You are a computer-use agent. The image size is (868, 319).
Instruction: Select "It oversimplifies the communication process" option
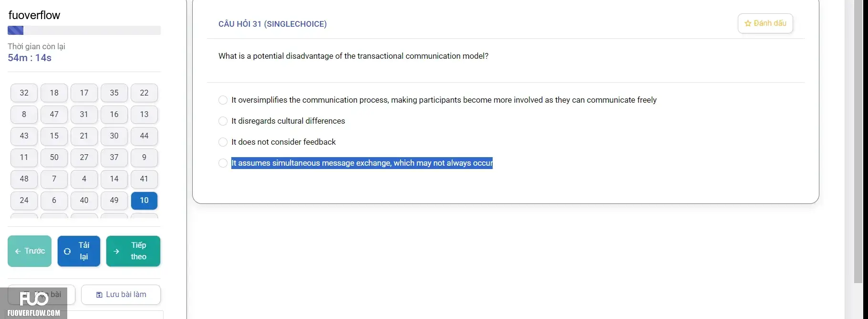coord(223,100)
